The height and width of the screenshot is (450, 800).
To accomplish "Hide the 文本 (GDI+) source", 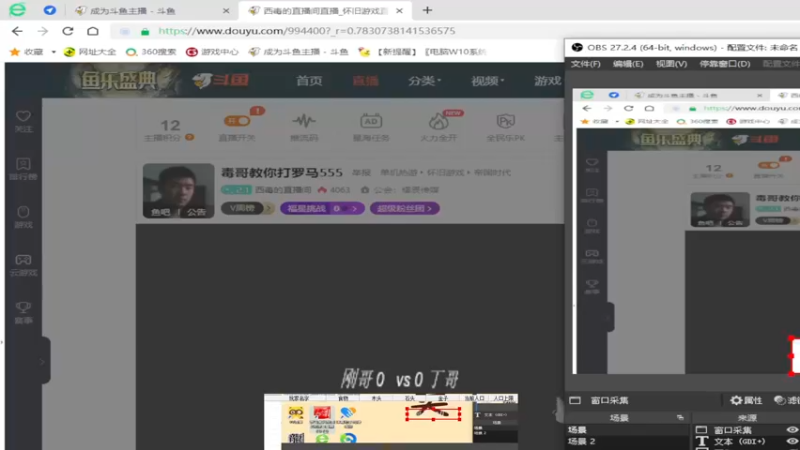I will pos(792,441).
